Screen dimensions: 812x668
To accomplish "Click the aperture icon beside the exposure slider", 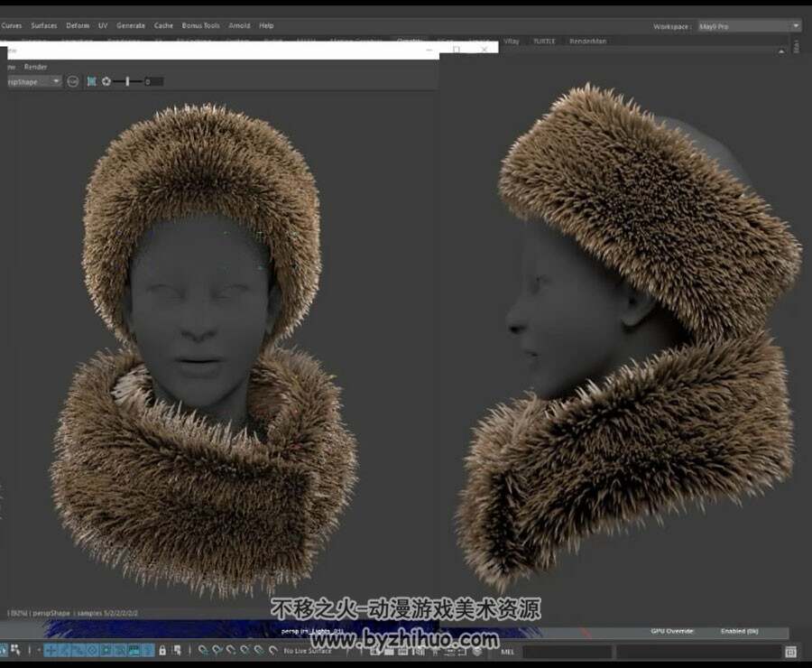I will (106, 81).
